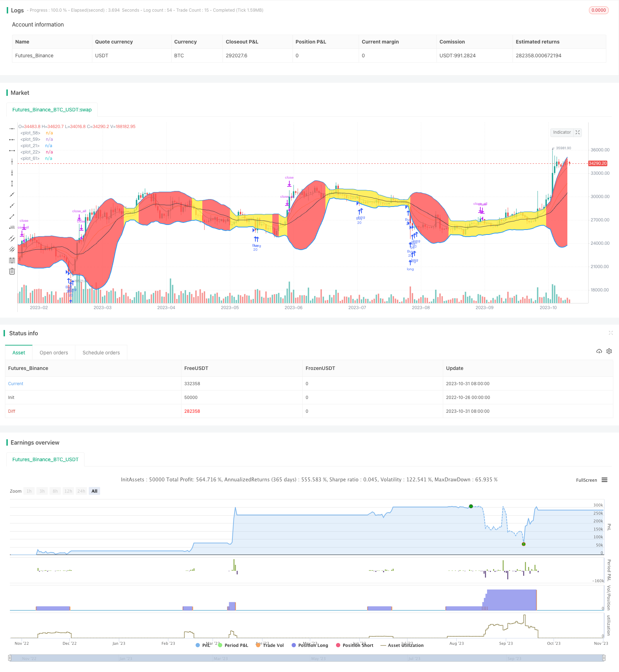This screenshot has width=619, height=672.
Task: Click the right handle of the range navigator
Action: tap(604, 658)
